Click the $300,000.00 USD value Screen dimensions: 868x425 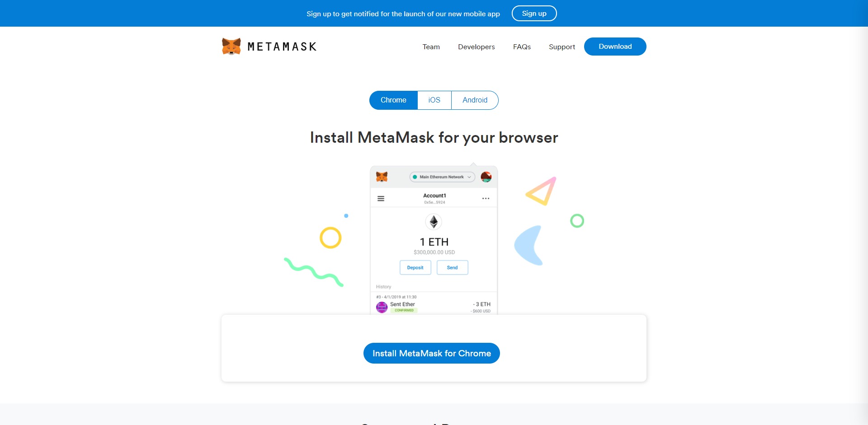434,252
